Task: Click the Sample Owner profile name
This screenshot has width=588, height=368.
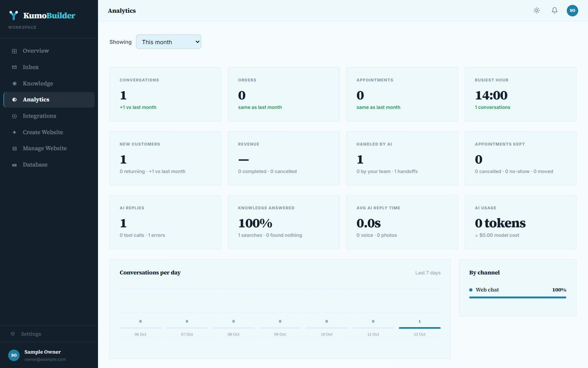Action: coord(42,352)
